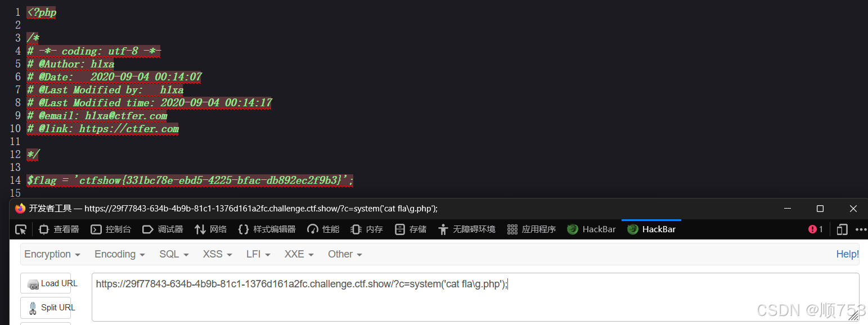Screen dimensions: 868x325
Task: Open the 样式编辑器 Style Editor tab
Action: (267, 229)
